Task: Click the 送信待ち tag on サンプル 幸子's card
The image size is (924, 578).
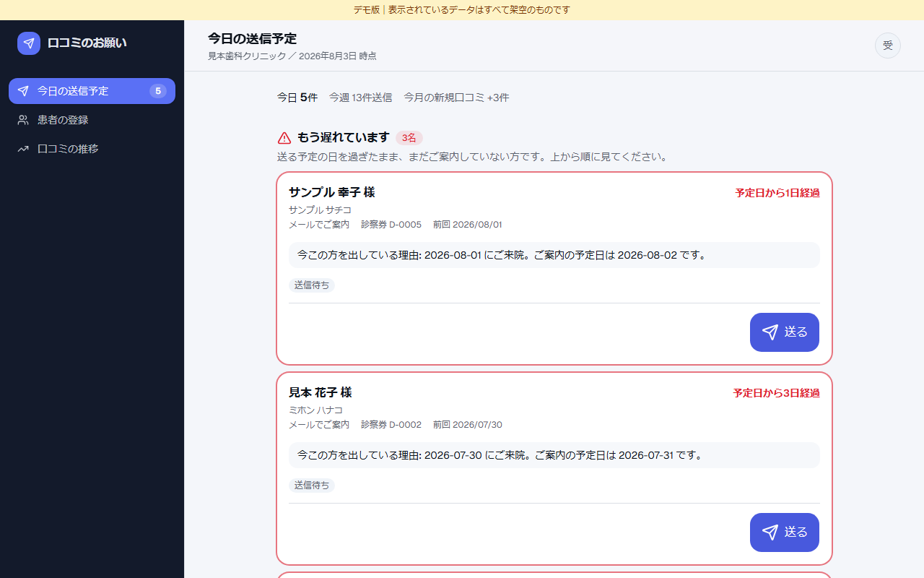Action: 312,285
